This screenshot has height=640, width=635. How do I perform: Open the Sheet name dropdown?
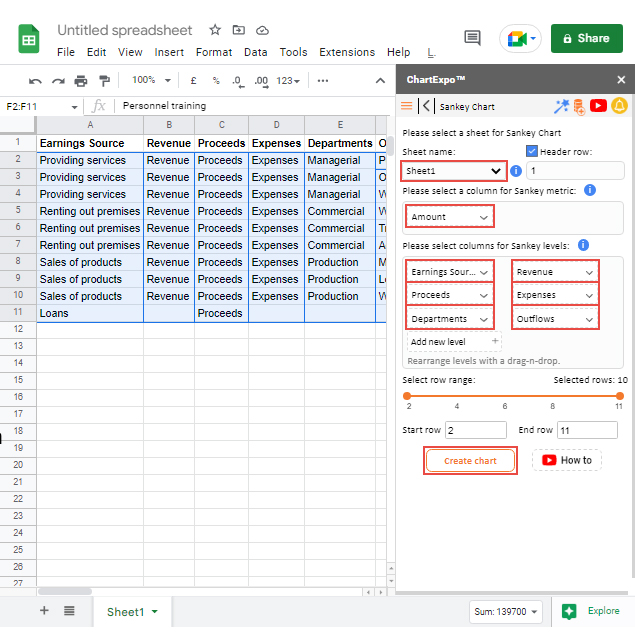click(454, 171)
